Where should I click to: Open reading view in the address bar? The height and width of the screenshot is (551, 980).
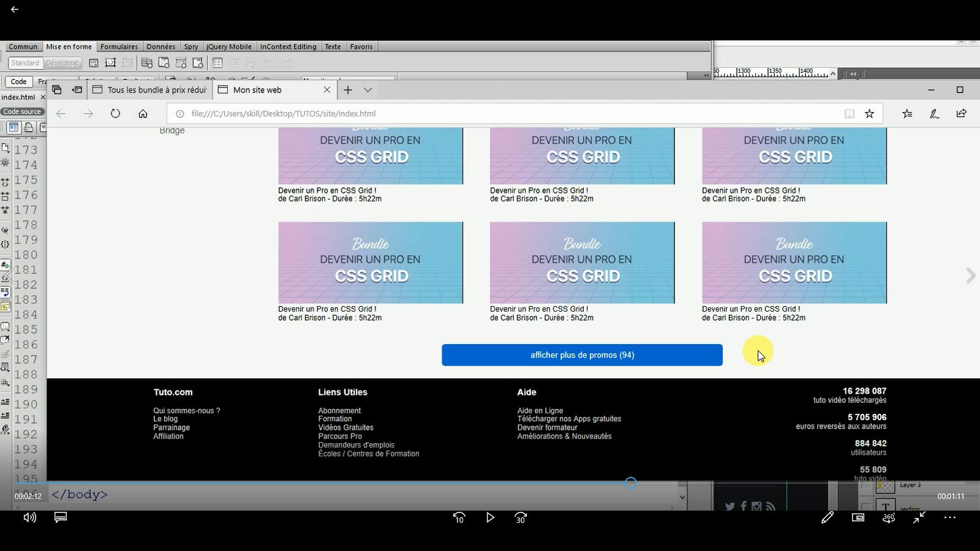coord(849,113)
